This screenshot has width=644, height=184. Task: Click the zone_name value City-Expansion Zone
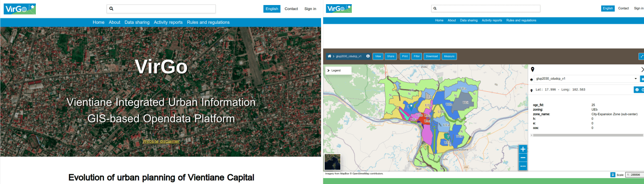coord(615,114)
